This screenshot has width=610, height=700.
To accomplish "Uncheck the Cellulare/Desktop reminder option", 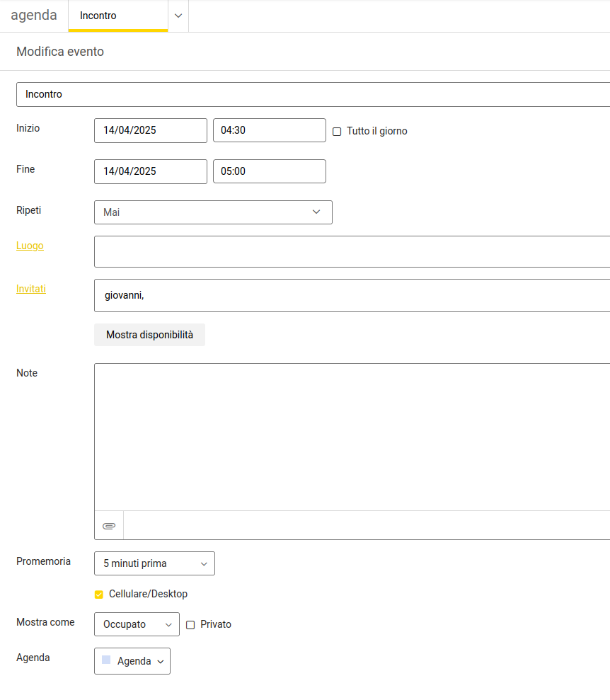I will pos(99,595).
